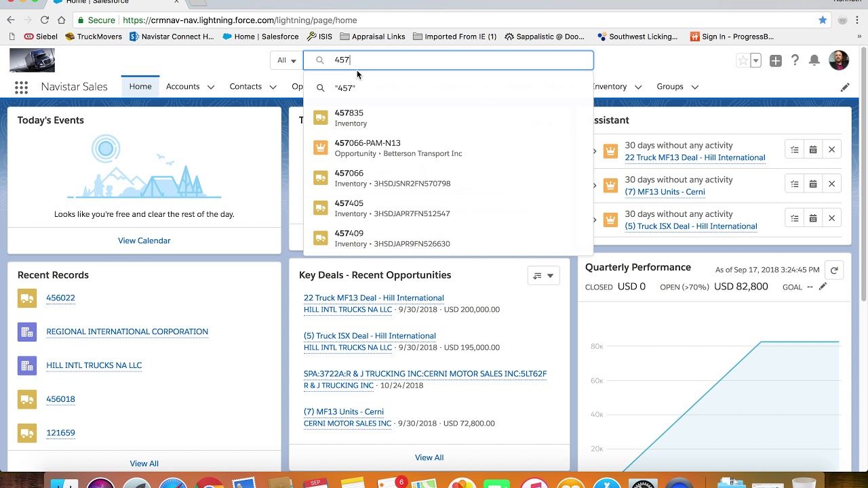Open the Contacts tab
Viewport: 868px width, 488px height.
click(245, 87)
